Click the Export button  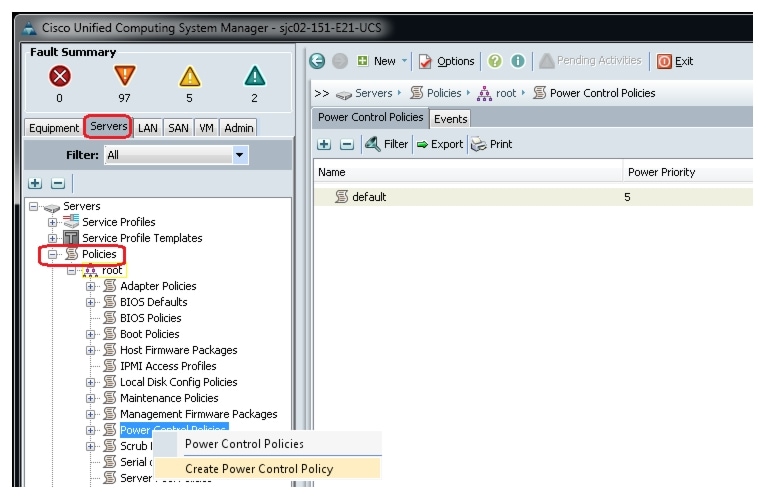click(440, 144)
